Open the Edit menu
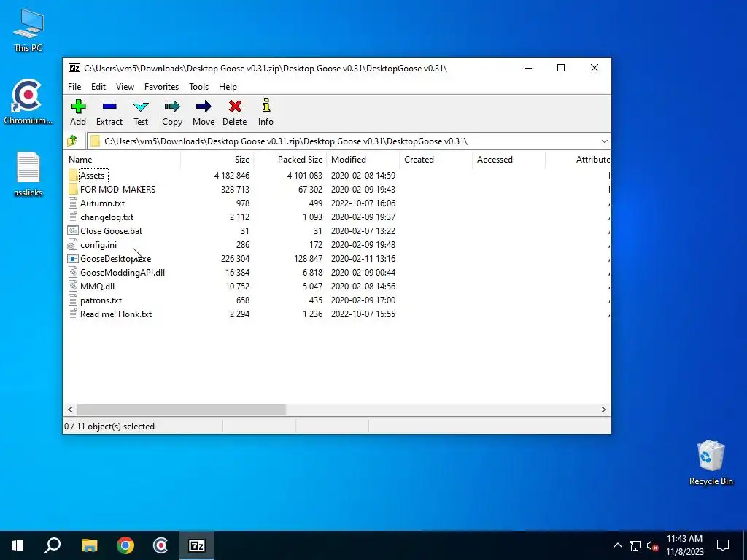This screenshot has height=560, width=747. click(x=98, y=87)
